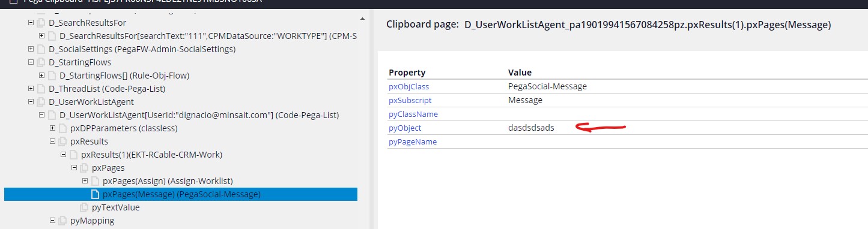
Task: Click the page icon beside D_ThreadList
Action: [x=41, y=89]
